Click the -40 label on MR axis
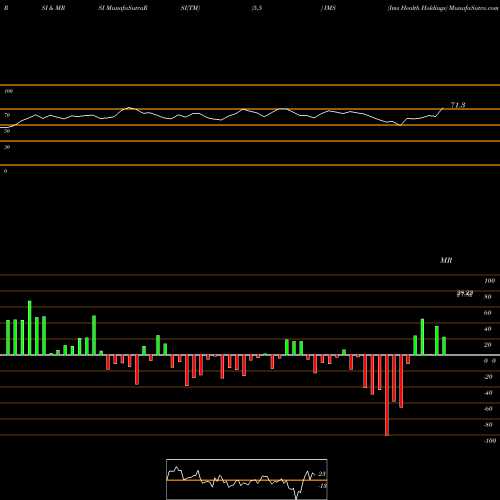This screenshot has width=500, height=500. 488,393
